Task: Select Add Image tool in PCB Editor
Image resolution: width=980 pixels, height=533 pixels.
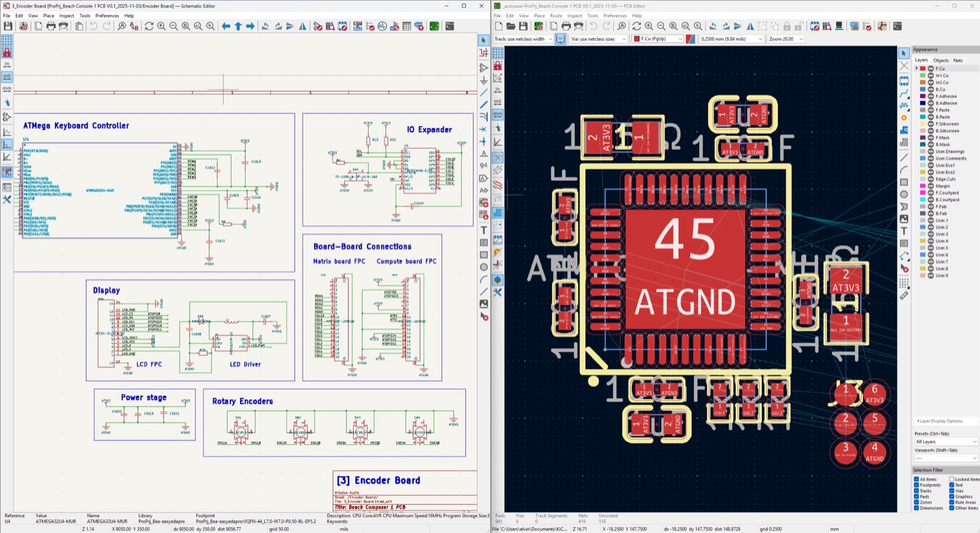Action: (x=904, y=219)
